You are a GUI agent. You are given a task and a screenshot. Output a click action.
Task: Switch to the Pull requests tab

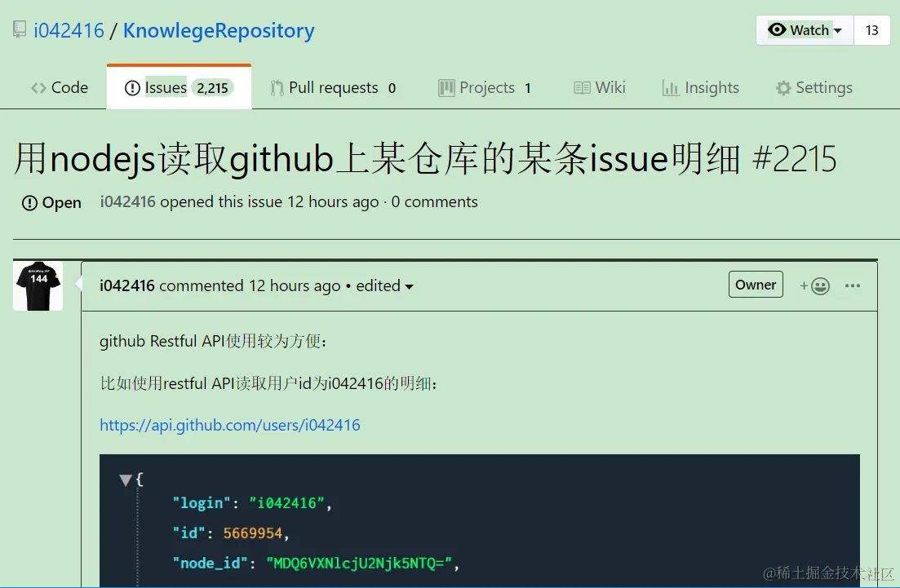pyautogui.click(x=333, y=88)
